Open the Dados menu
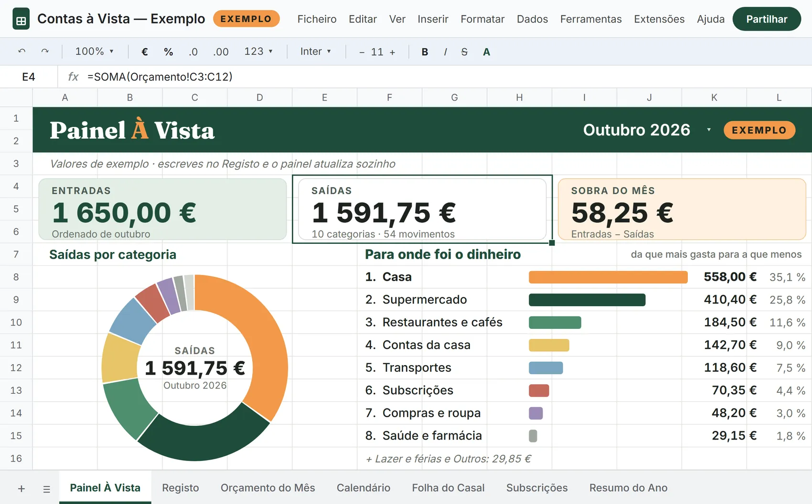The image size is (812, 504). point(532,19)
